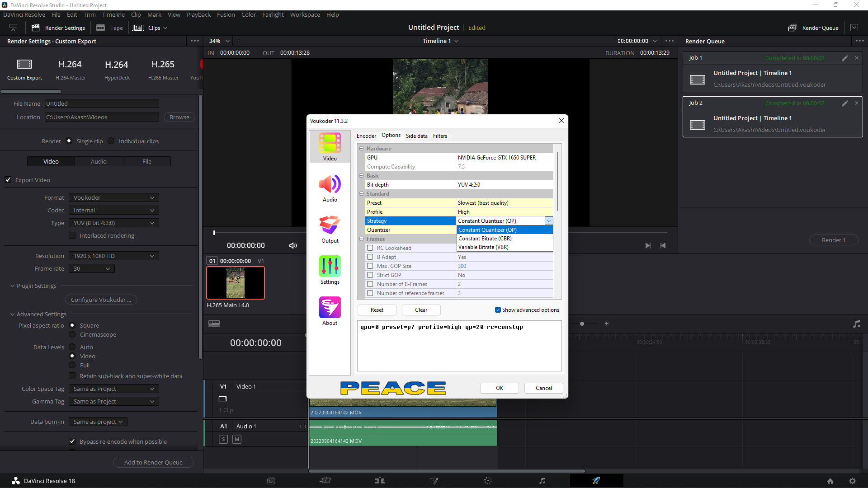Select Custom Export render preset
The width and height of the screenshot is (868, 488).
(x=24, y=70)
